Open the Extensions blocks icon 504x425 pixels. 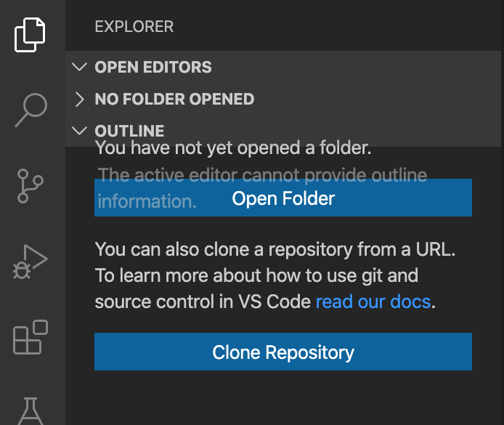(x=31, y=337)
